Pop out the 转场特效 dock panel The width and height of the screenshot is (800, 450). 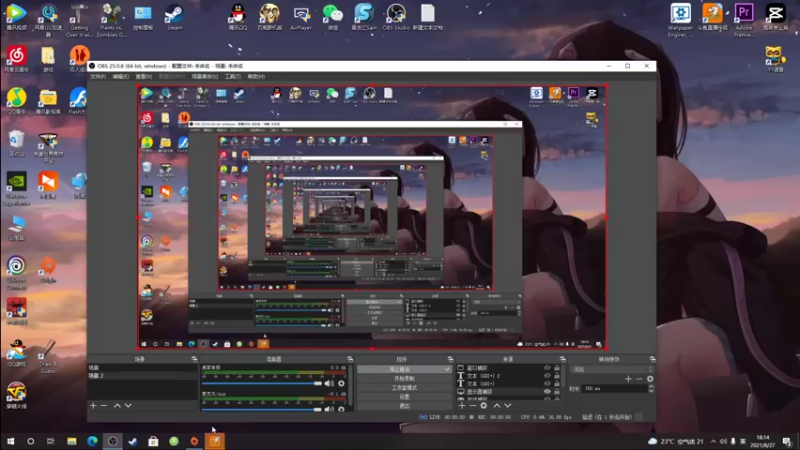(x=652, y=359)
